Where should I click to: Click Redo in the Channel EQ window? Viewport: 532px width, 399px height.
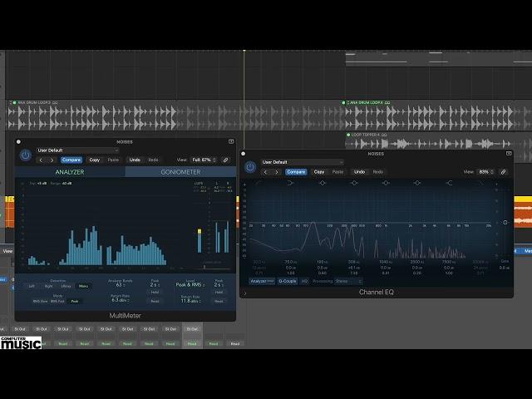pyautogui.click(x=377, y=172)
